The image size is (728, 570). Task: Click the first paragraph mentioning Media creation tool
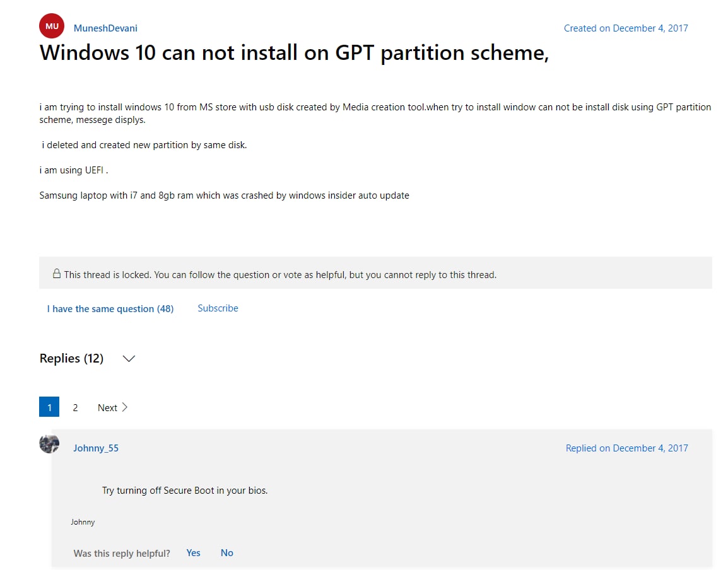(x=375, y=113)
